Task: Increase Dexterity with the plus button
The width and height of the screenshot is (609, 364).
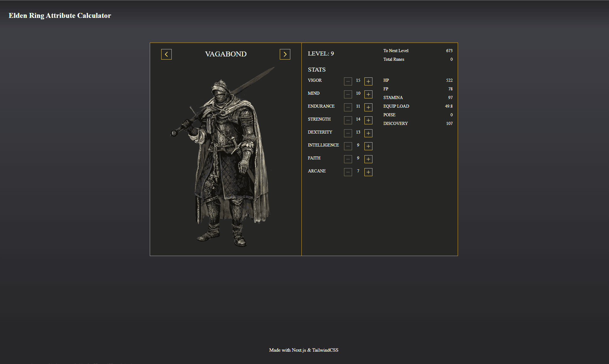Action: tap(368, 133)
